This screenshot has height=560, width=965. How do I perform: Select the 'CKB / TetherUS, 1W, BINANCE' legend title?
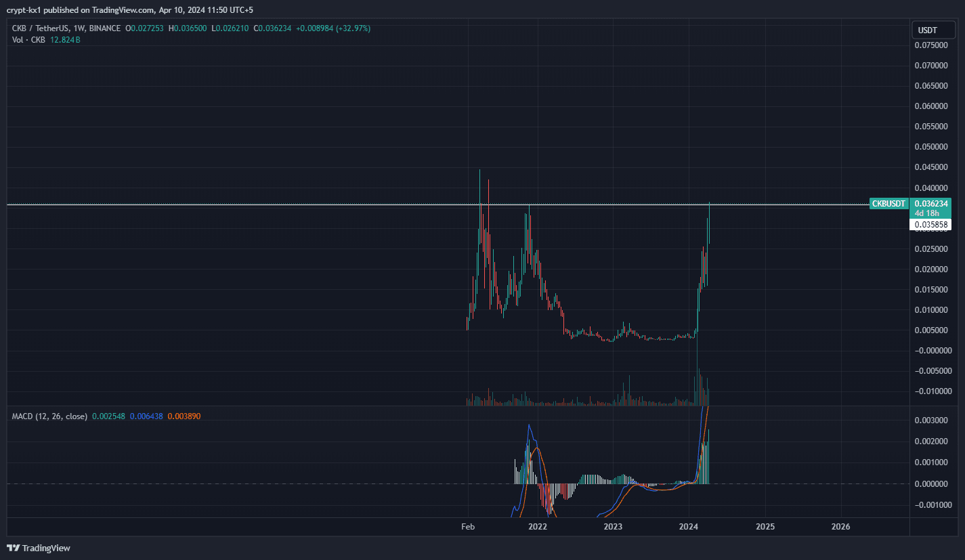[x=66, y=28]
